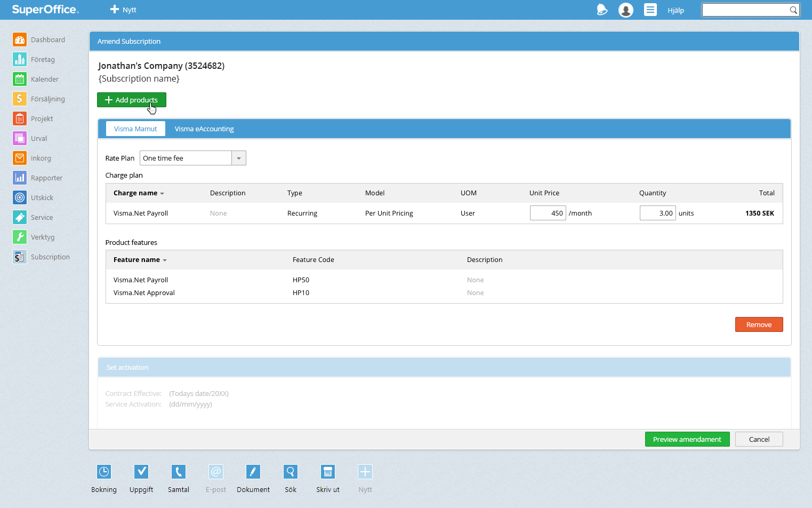Switch to the Visma Mamut tab
Image resolution: width=812 pixels, height=508 pixels.
[x=135, y=129]
